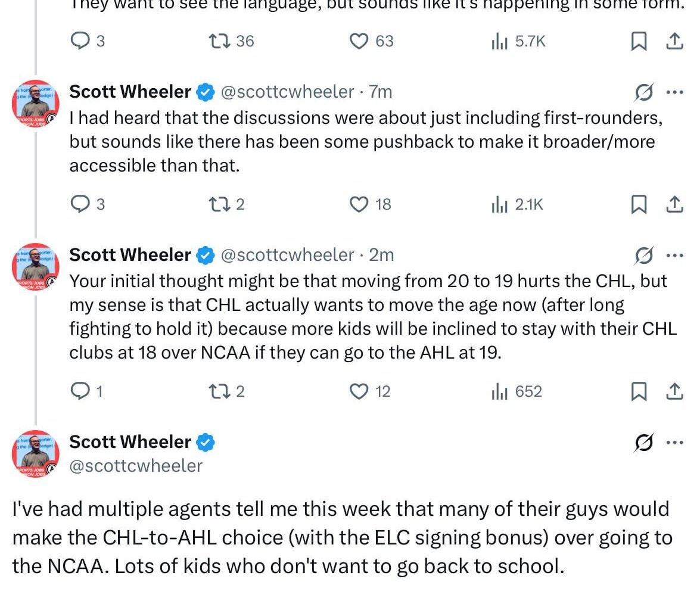Open more options on the 2m tweet
The height and width of the screenshot is (610, 700).
674,256
